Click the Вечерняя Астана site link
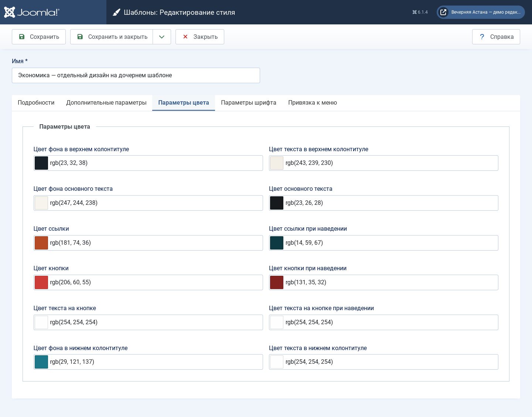 486,12
